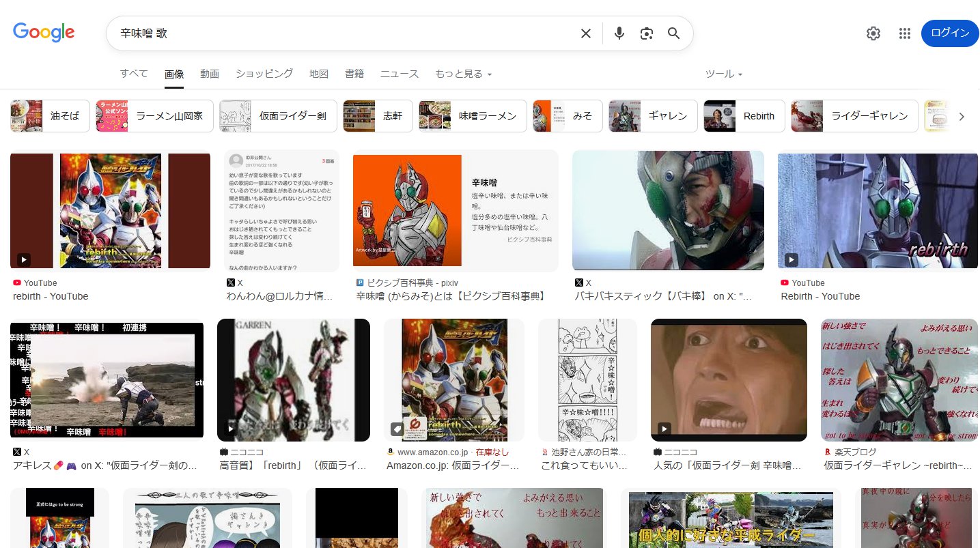The image size is (980, 548).
Task: Select 油そば suggestion chip
Action: (x=50, y=116)
